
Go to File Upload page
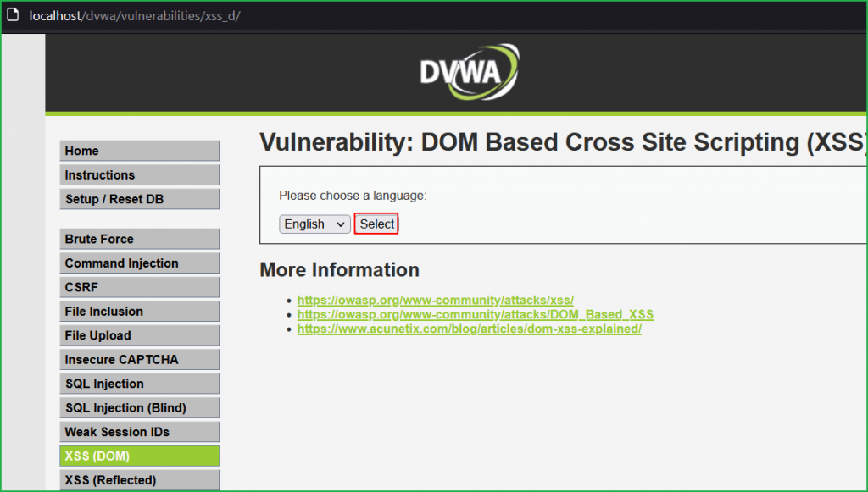coord(140,335)
